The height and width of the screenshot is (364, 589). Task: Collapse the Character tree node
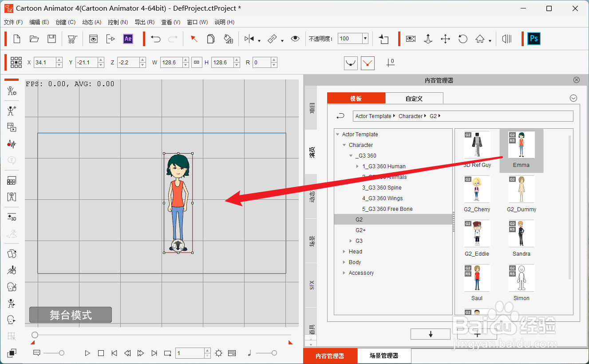[344, 145]
